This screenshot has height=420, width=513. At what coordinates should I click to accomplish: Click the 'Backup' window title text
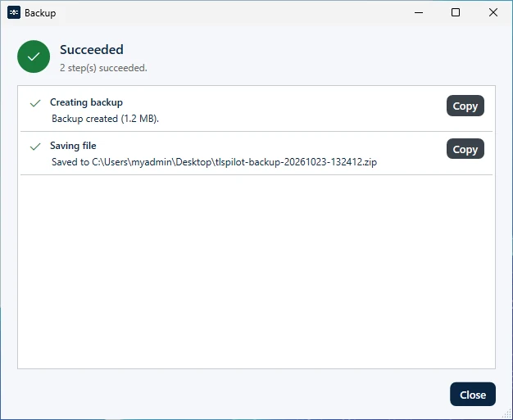40,13
